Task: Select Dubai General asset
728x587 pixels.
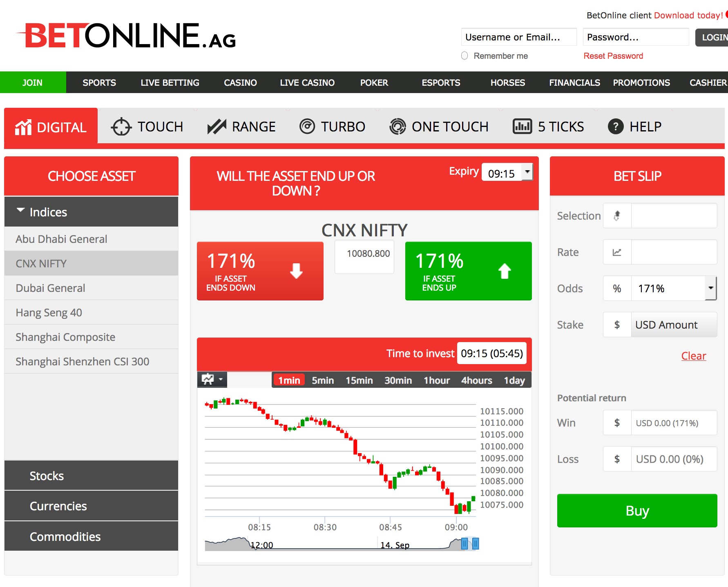Action: coord(91,288)
